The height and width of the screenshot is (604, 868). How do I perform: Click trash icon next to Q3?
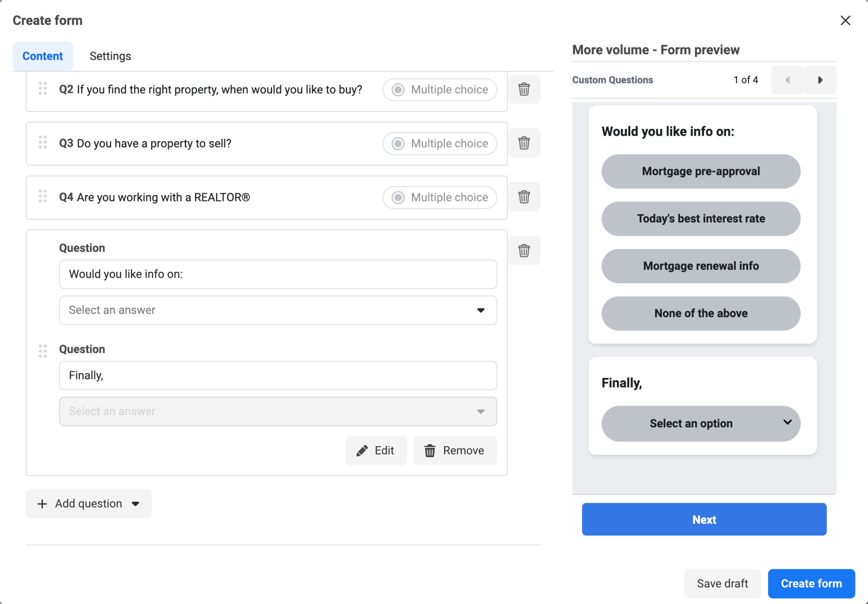point(524,143)
